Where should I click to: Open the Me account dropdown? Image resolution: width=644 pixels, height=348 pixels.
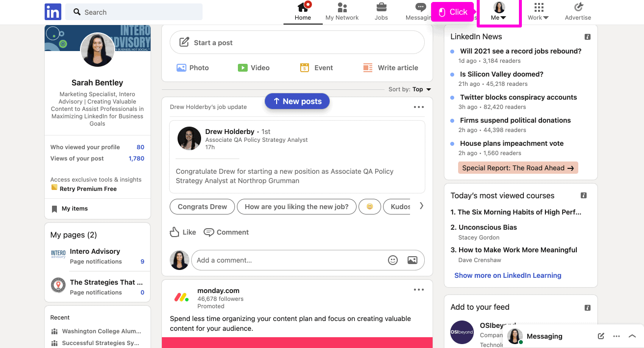click(x=499, y=12)
